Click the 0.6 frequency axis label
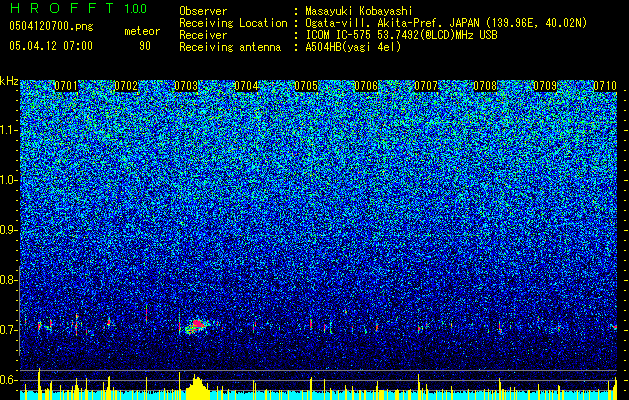629x400 pixels. click(7, 380)
